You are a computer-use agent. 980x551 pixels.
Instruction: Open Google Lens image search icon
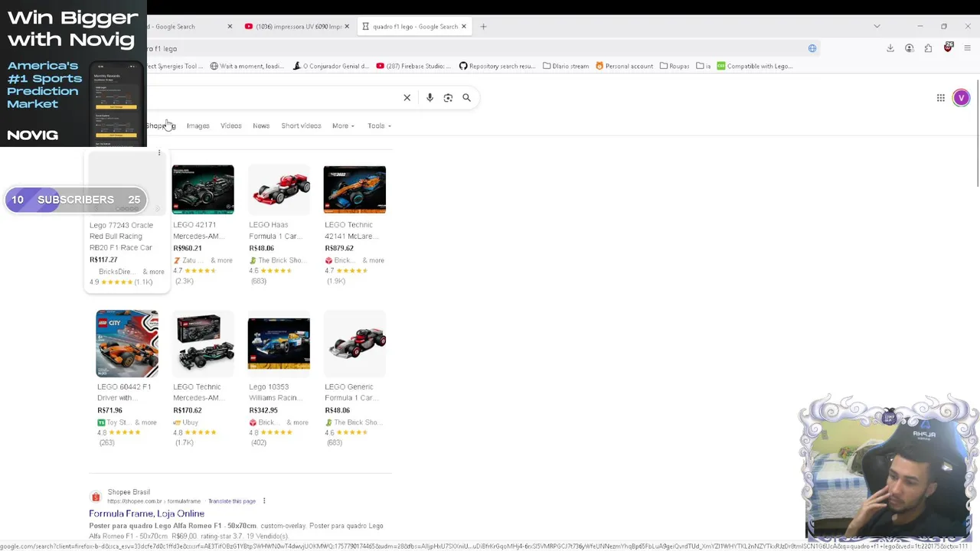[x=448, y=97]
